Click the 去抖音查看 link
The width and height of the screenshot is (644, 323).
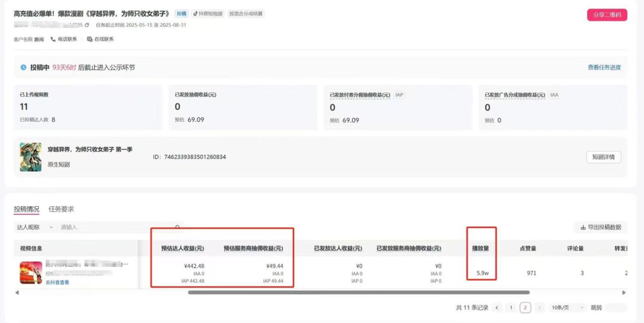pos(57,283)
